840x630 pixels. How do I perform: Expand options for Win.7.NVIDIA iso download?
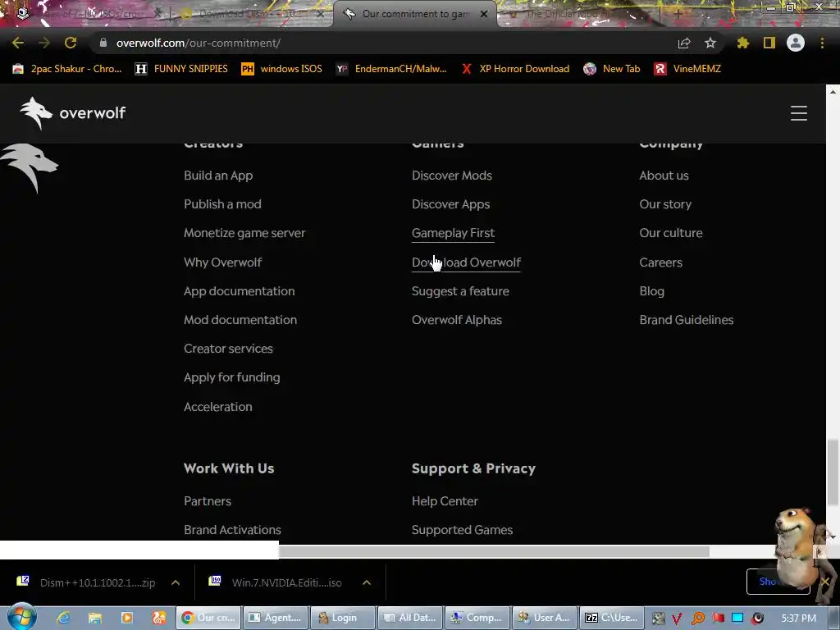[x=367, y=582]
